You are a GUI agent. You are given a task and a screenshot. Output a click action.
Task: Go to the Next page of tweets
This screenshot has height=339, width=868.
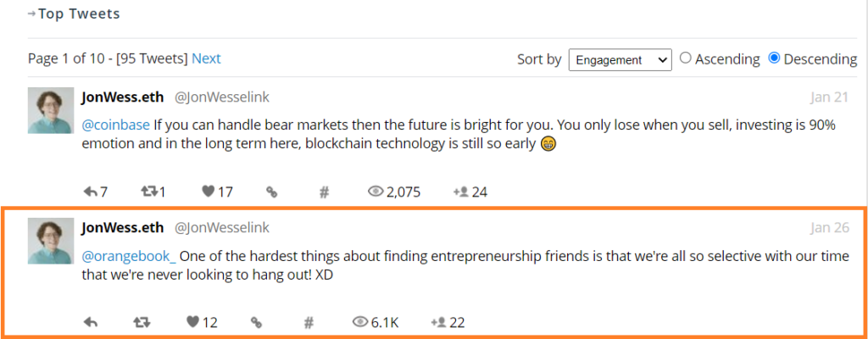(206, 58)
